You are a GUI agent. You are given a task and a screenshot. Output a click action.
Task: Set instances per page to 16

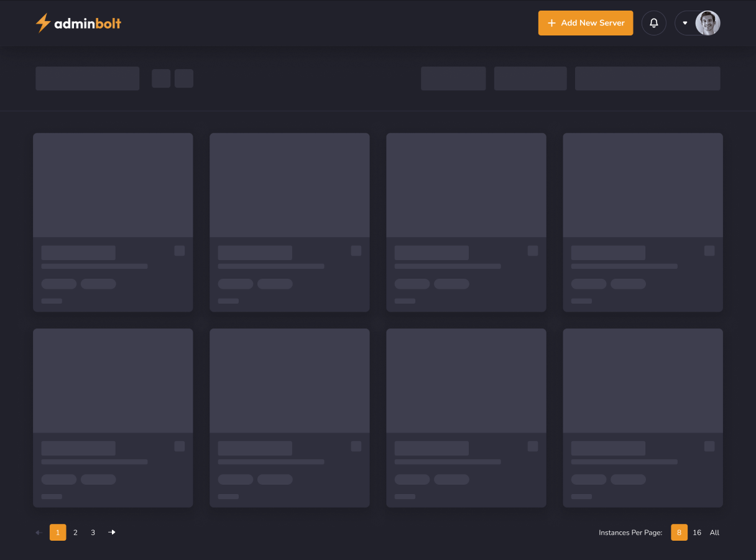tap(697, 532)
